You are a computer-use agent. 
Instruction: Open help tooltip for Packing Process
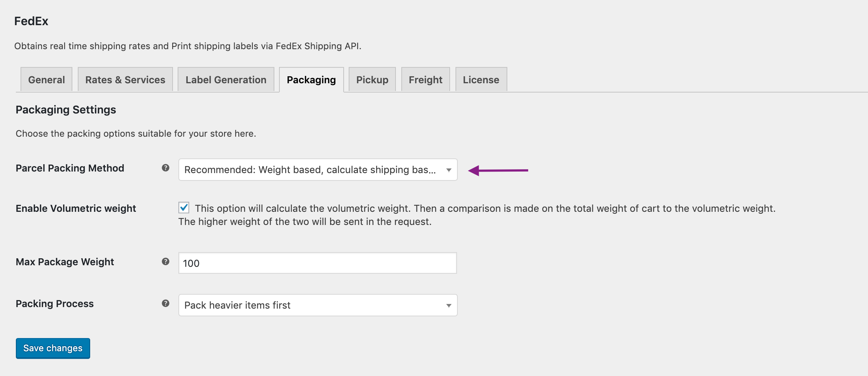(x=166, y=303)
